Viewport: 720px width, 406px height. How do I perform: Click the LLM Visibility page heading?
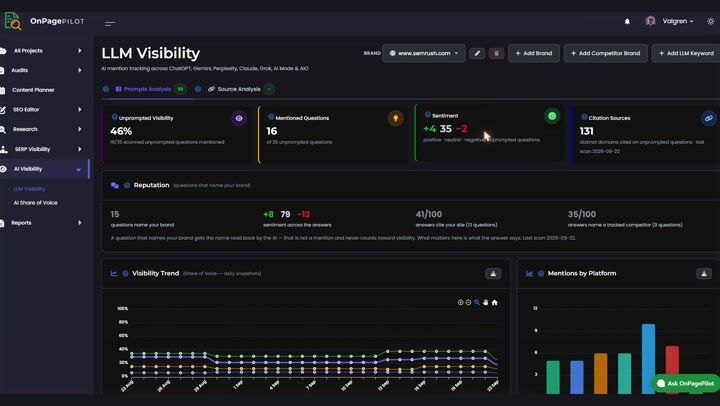coord(151,53)
